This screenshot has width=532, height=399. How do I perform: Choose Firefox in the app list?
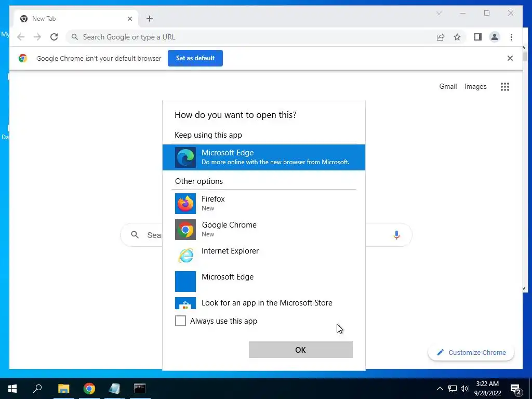click(263, 204)
